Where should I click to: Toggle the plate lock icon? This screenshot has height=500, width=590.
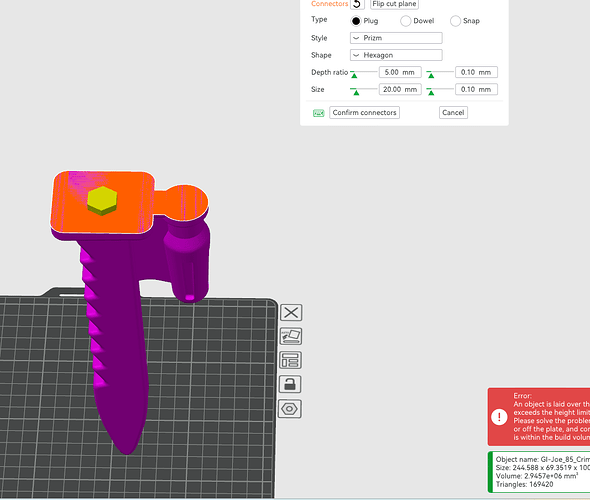[x=290, y=384]
